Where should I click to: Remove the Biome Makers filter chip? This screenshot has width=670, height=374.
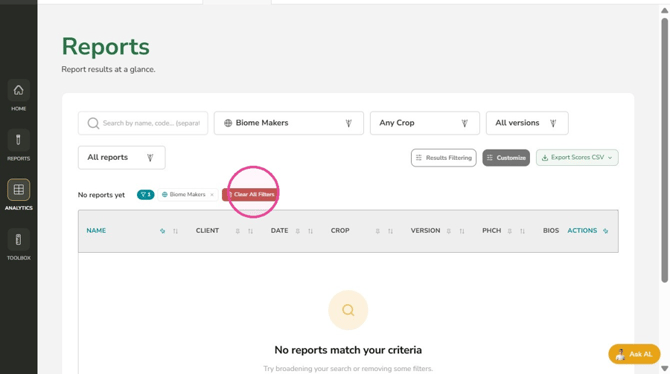coord(212,194)
